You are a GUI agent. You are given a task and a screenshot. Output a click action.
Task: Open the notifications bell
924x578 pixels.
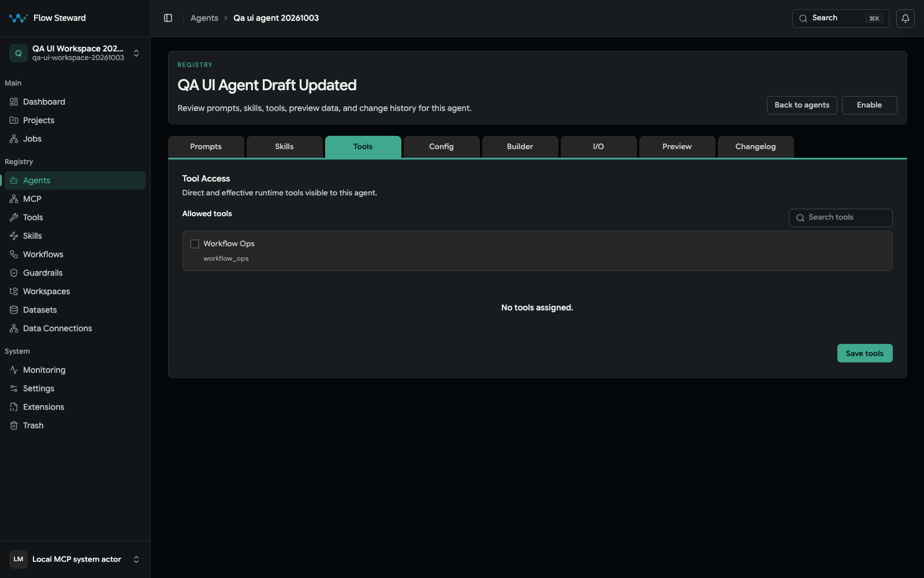pyautogui.click(x=906, y=18)
